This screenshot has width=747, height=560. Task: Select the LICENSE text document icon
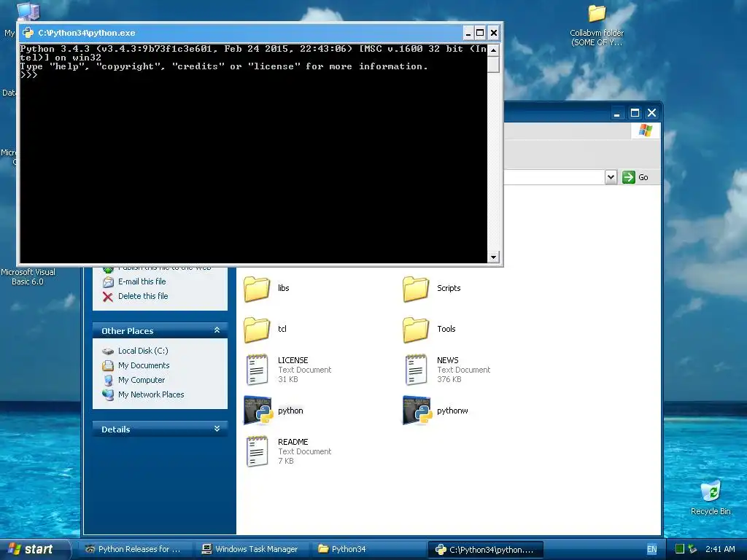(258, 370)
